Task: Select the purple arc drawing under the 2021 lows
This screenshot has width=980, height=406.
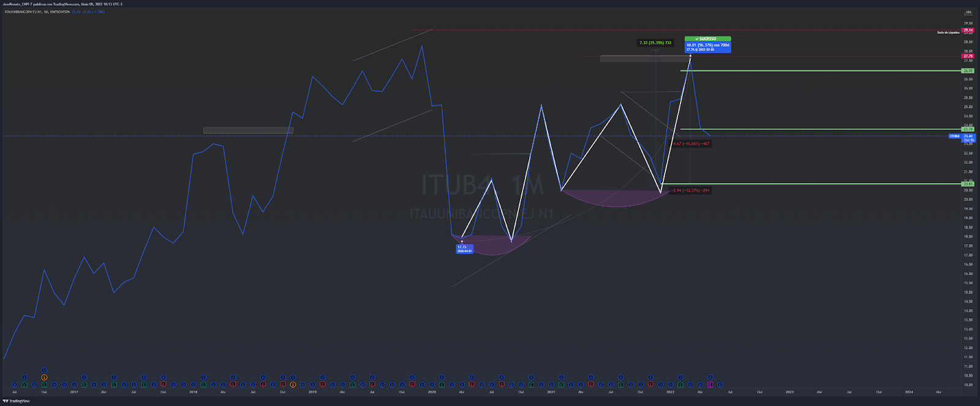Action: coord(616,198)
